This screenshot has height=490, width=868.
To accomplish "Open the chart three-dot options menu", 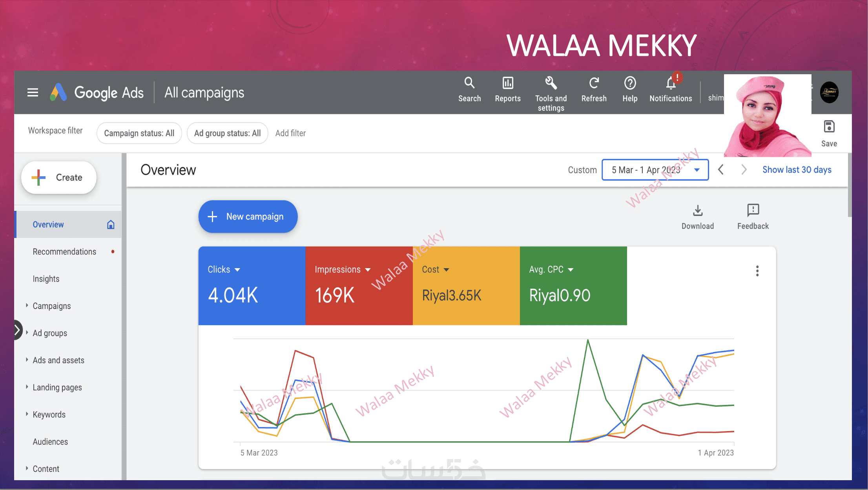I will [x=757, y=271].
